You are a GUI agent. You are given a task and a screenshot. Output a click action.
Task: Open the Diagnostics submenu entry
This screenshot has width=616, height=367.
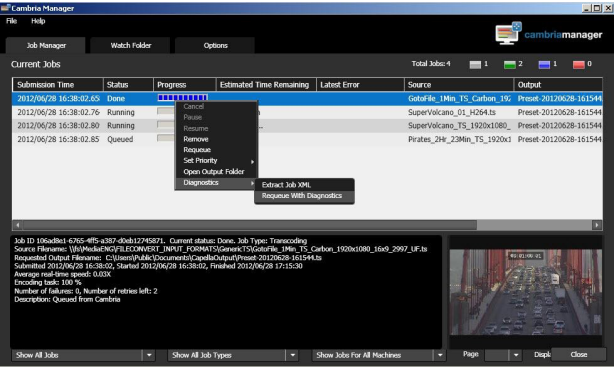(x=216, y=183)
